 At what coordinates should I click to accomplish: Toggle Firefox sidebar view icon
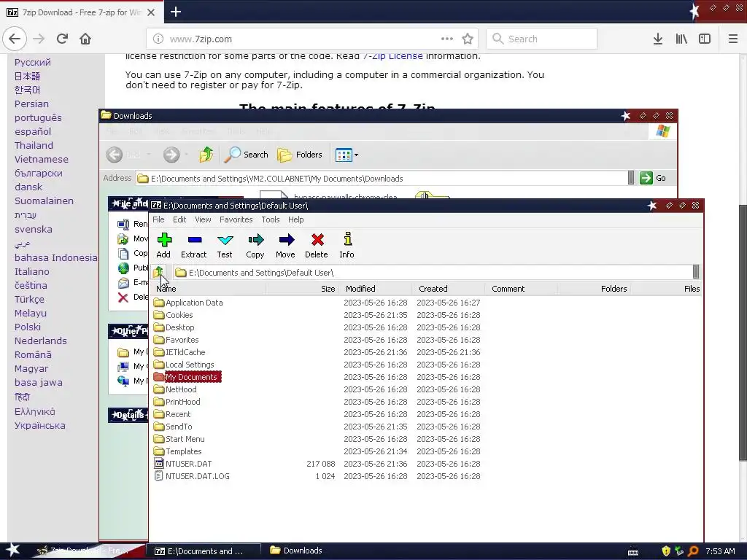[705, 39]
